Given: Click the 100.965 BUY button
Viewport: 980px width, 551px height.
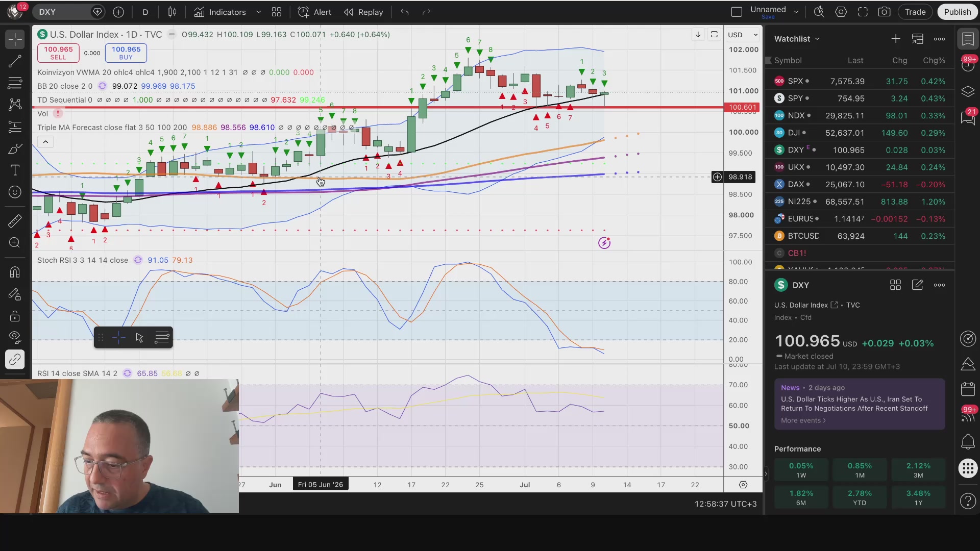Looking at the screenshot, I should pyautogui.click(x=126, y=53).
